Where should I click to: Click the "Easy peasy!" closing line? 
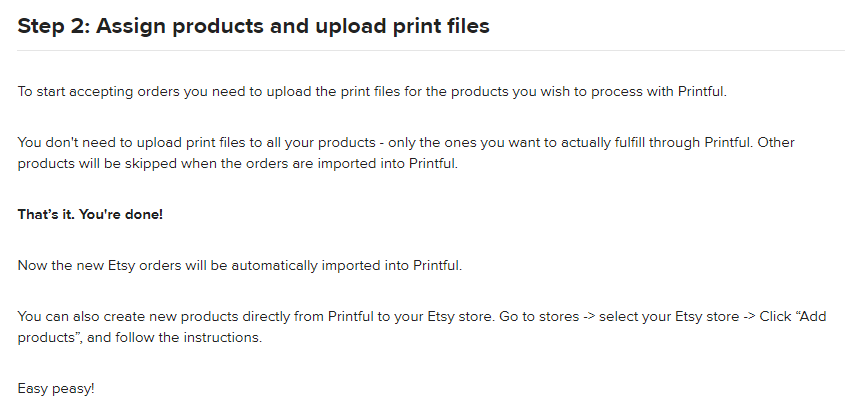pyautogui.click(x=56, y=389)
